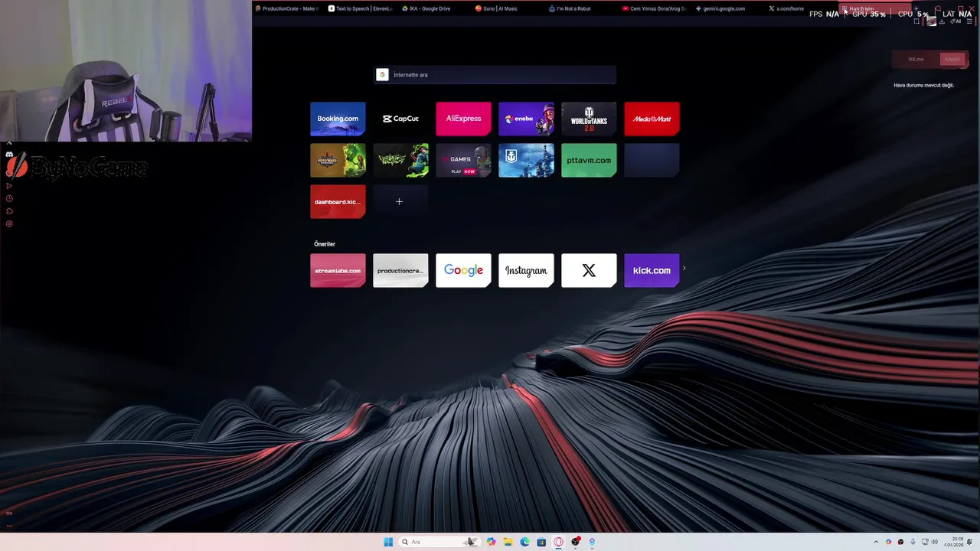980x551 pixels.
Task: Open the easy setup sliders icon in the toolbar
Action: coord(969,21)
